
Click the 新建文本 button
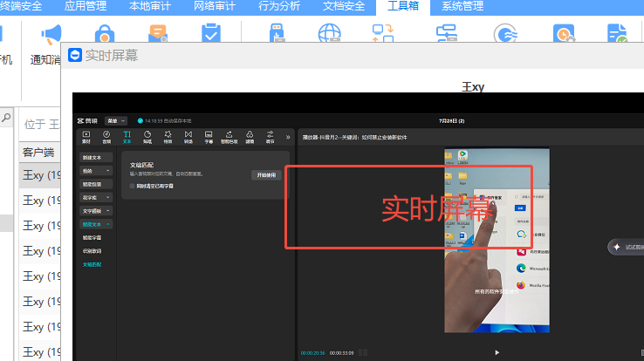click(x=96, y=158)
